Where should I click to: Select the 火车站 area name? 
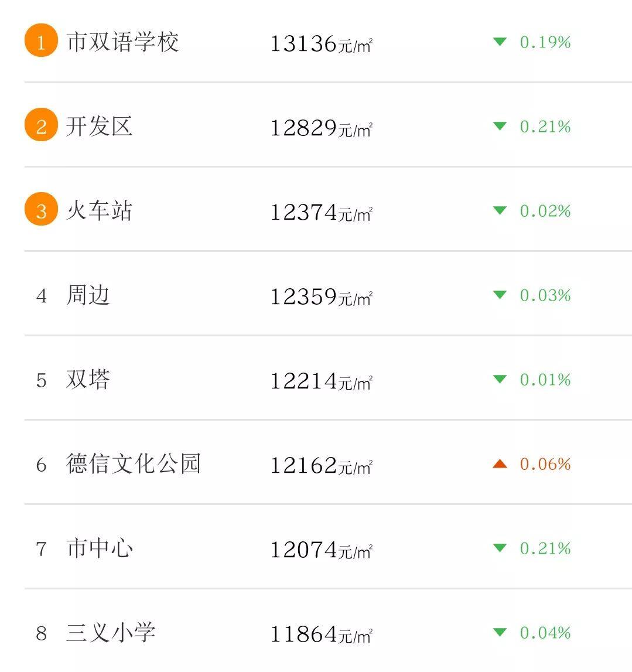coord(100,210)
